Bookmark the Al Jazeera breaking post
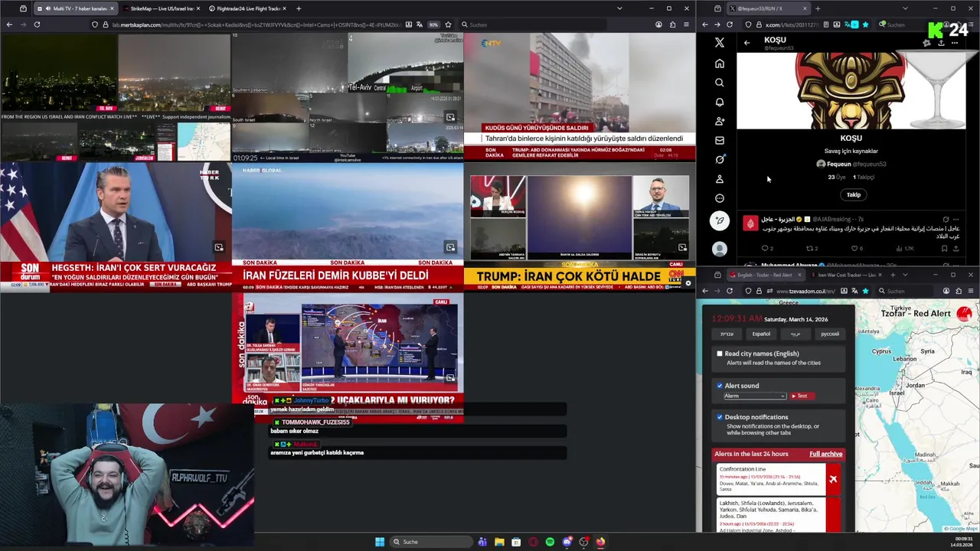980x551 pixels. click(x=944, y=248)
